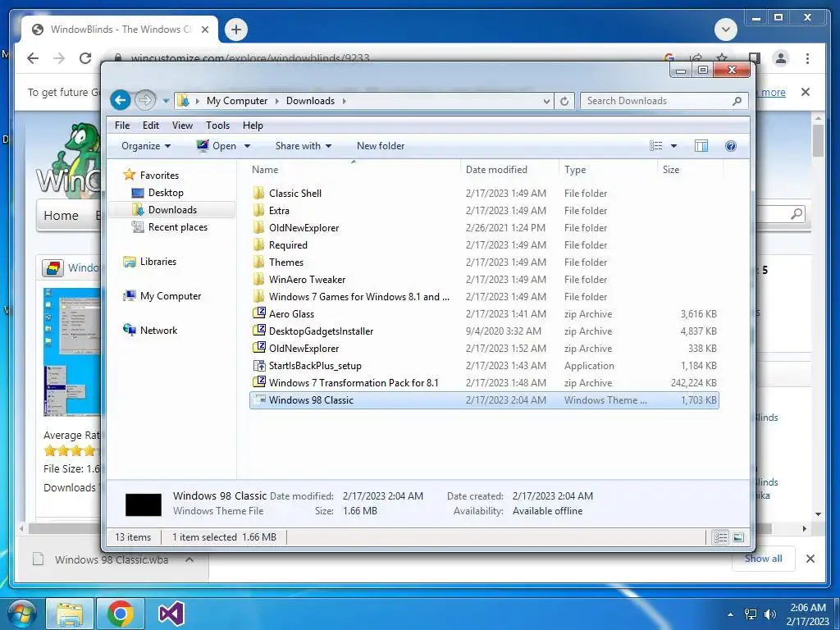Select the Extra folder icon
Viewport: 840px width, 630px height.
tap(258, 210)
